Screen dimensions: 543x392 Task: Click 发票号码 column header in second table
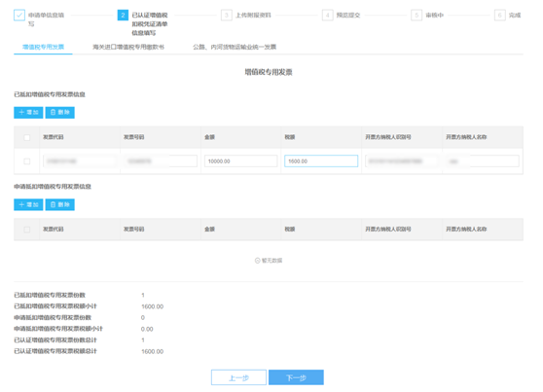133,230
